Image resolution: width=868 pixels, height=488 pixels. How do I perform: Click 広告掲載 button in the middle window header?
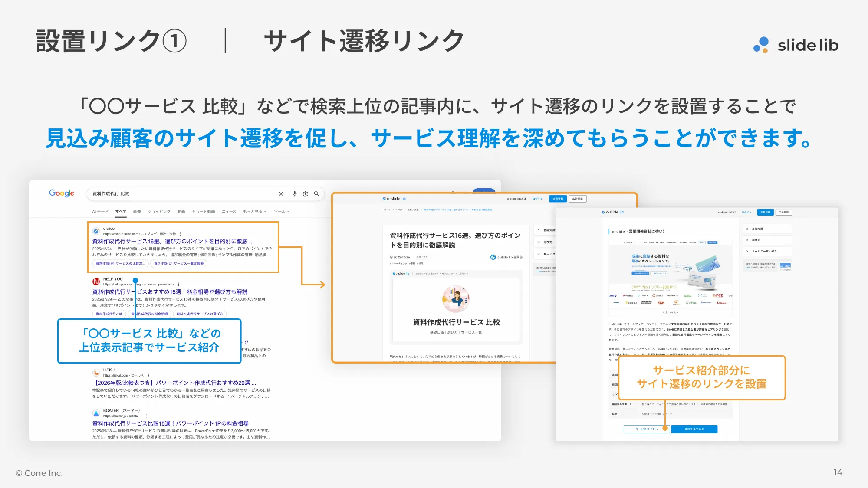tap(578, 199)
